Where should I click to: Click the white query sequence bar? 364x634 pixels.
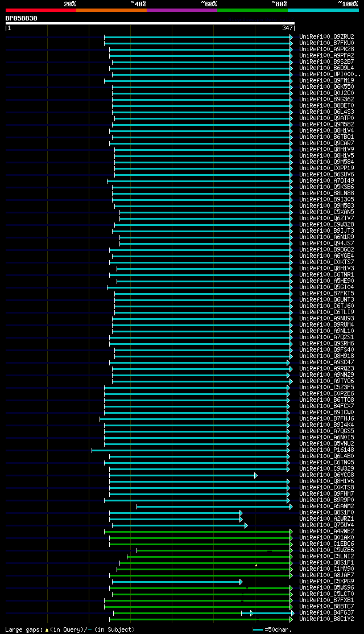pos(150,23)
